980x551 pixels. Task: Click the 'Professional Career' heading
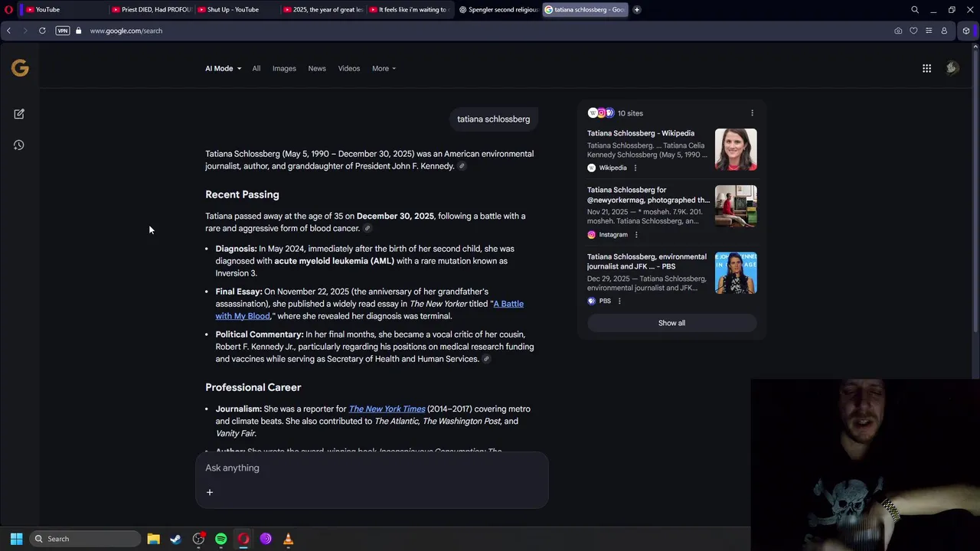click(253, 387)
